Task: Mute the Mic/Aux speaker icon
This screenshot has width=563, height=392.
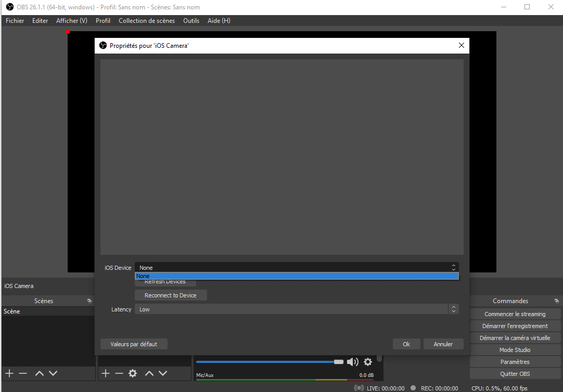Action: click(353, 362)
